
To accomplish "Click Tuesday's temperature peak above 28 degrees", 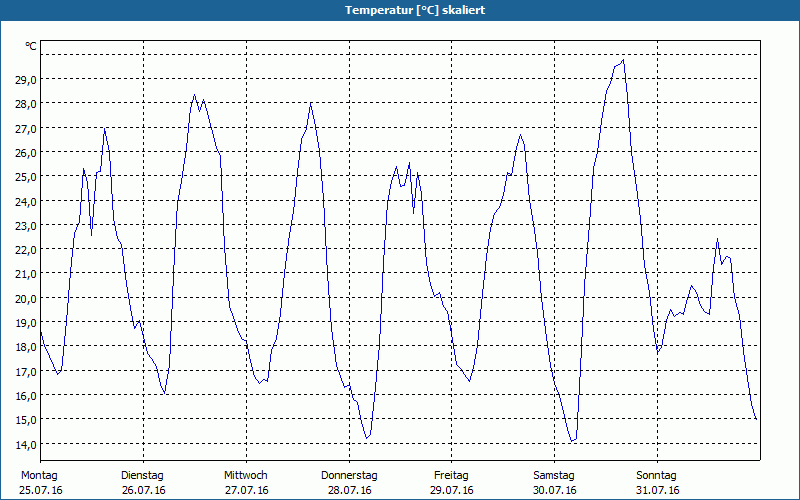I will pyautogui.click(x=194, y=95).
